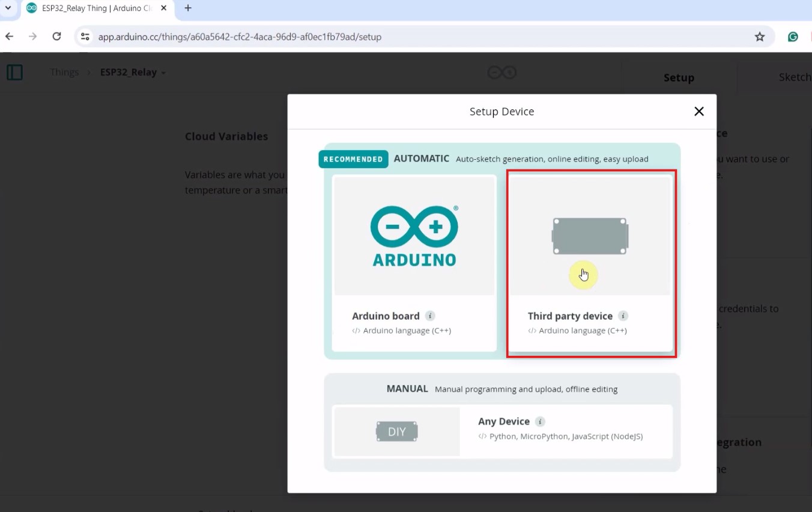The height and width of the screenshot is (512, 812).
Task: Click the info icon beside Third party device
Action: click(x=623, y=315)
